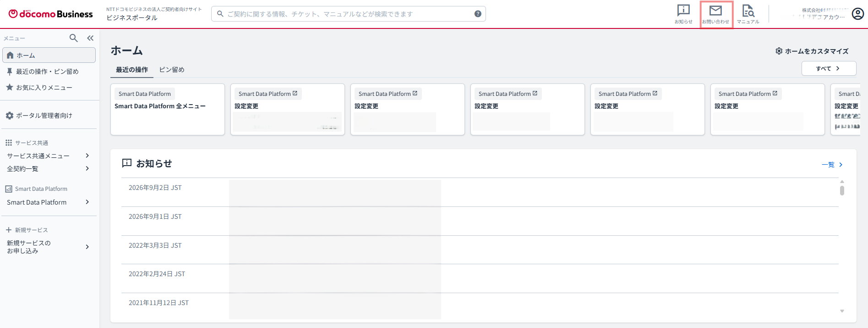The width and height of the screenshot is (868, 328).
Task: Click external link icon on sixth Smart Data Platform card
Action: [775, 93]
